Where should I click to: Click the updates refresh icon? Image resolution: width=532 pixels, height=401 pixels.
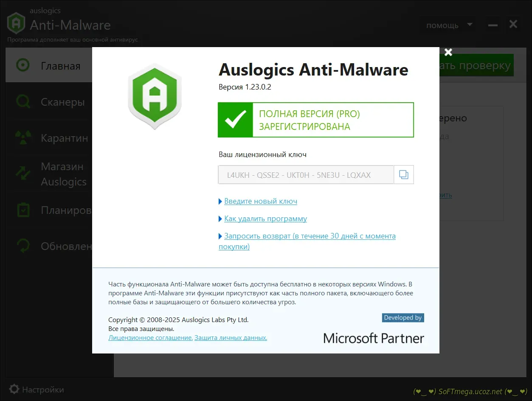[x=23, y=246]
